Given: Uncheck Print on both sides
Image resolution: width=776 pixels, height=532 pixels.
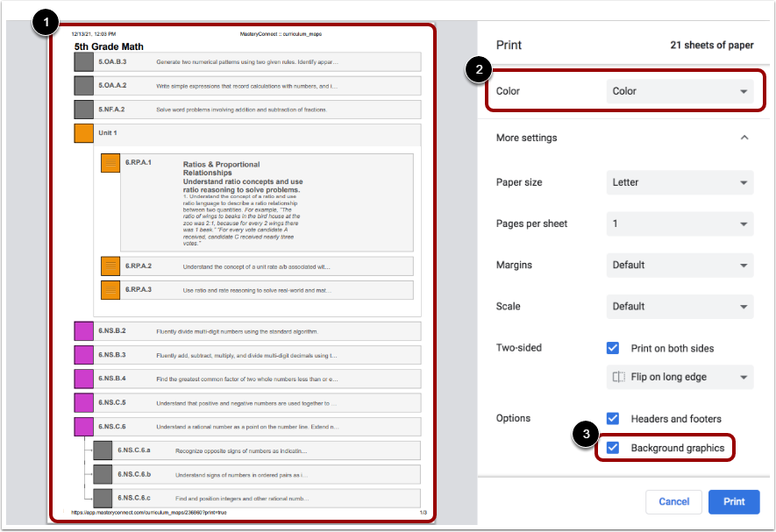Looking at the screenshot, I should point(613,348).
